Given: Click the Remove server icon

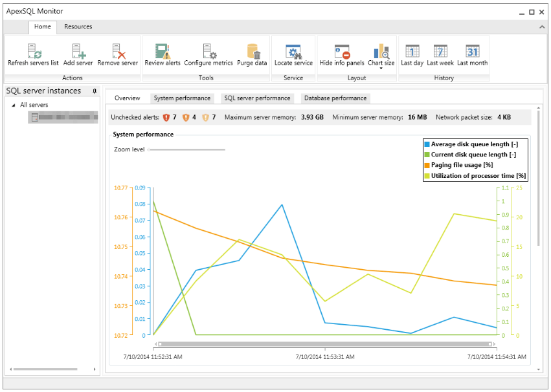Looking at the screenshot, I should click(x=118, y=51).
